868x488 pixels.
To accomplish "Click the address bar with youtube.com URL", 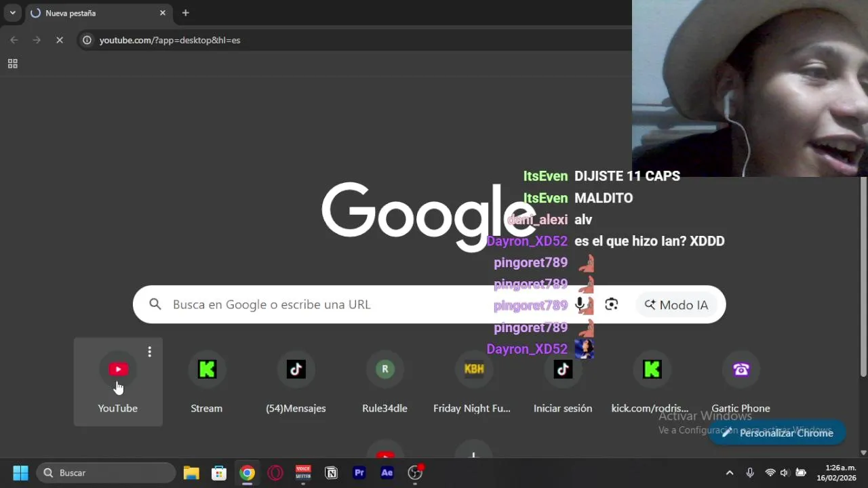I will (x=353, y=40).
